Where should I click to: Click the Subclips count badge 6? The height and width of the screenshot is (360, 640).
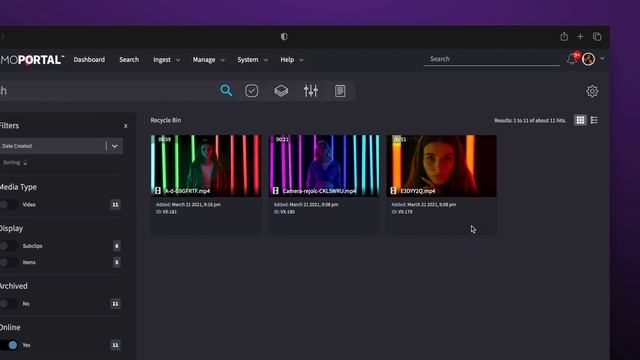click(x=116, y=246)
